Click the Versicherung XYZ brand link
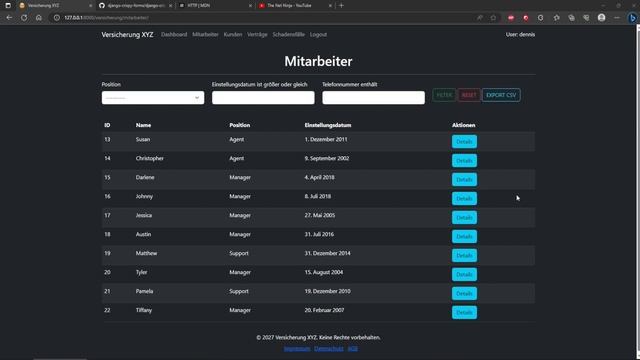This screenshot has height=360, width=640. pyautogui.click(x=127, y=35)
